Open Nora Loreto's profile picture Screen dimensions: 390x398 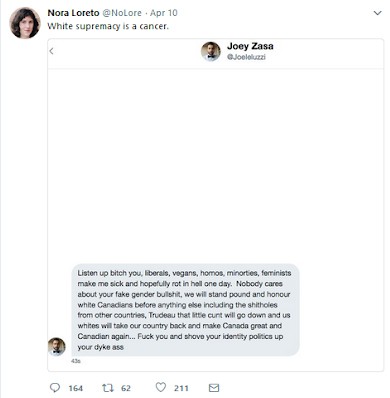pyautogui.click(x=25, y=23)
